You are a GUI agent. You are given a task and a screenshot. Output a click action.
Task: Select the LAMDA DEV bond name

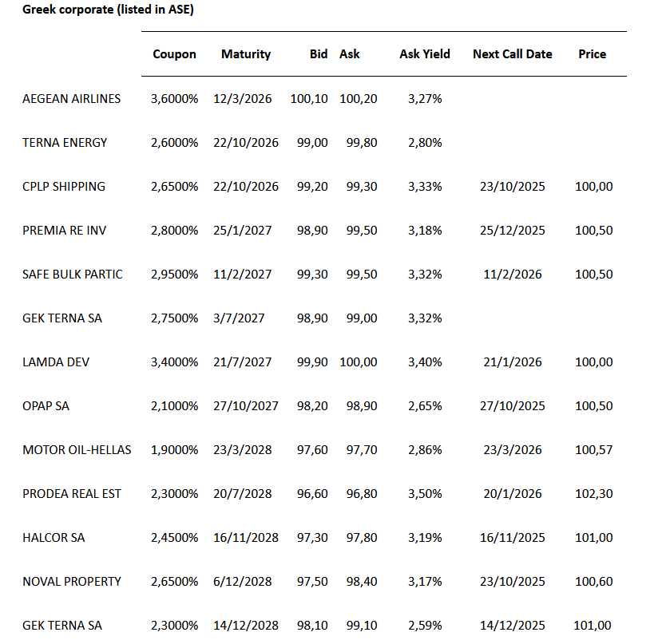point(56,362)
